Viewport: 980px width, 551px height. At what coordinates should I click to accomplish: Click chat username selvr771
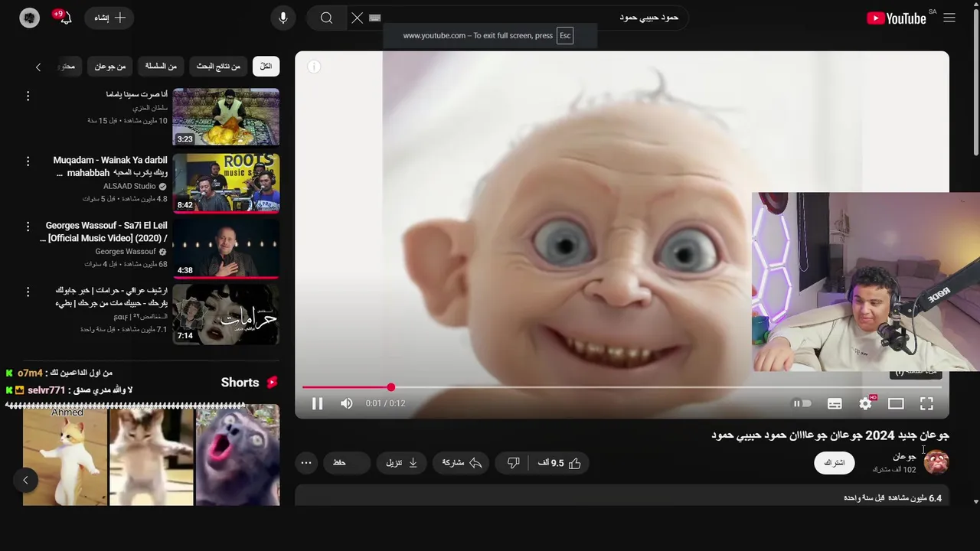(x=46, y=390)
